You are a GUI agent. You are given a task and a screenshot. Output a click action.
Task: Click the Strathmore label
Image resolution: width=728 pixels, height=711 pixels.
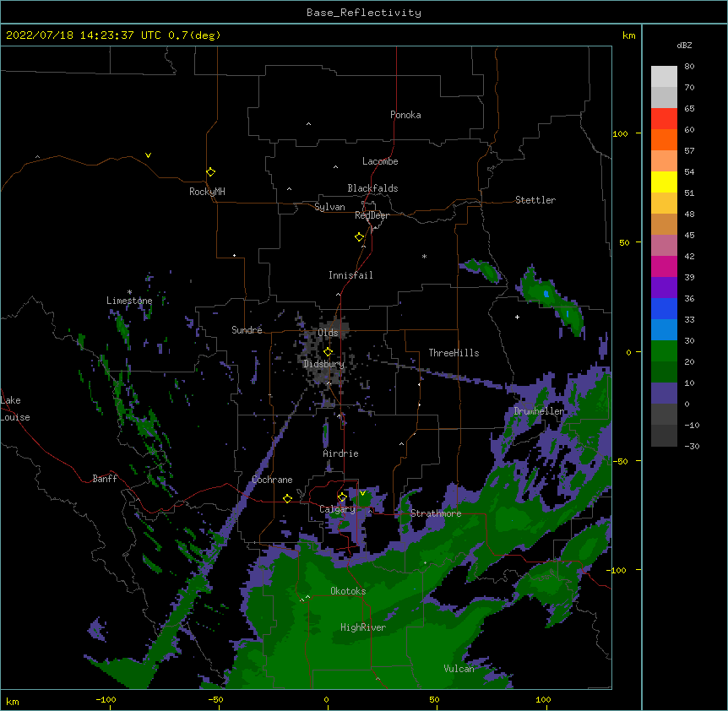tap(436, 513)
